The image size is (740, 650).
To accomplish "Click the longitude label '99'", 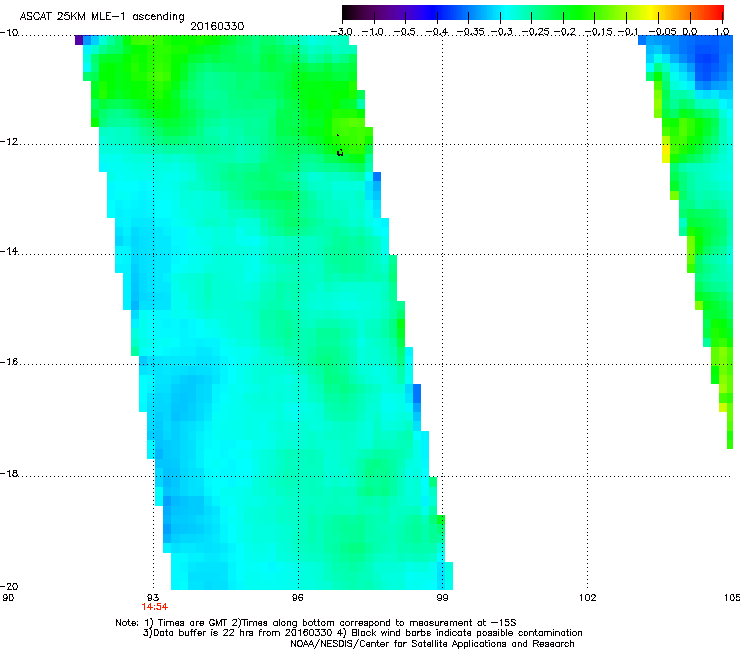I will pyautogui.click(x=442, y=598).
